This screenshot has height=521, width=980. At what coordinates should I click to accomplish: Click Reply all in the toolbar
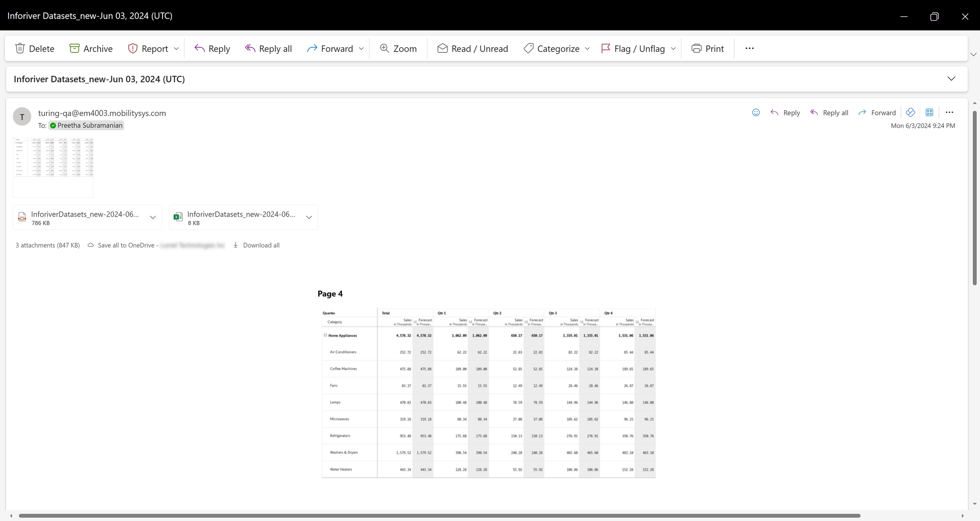coord(268,49)
